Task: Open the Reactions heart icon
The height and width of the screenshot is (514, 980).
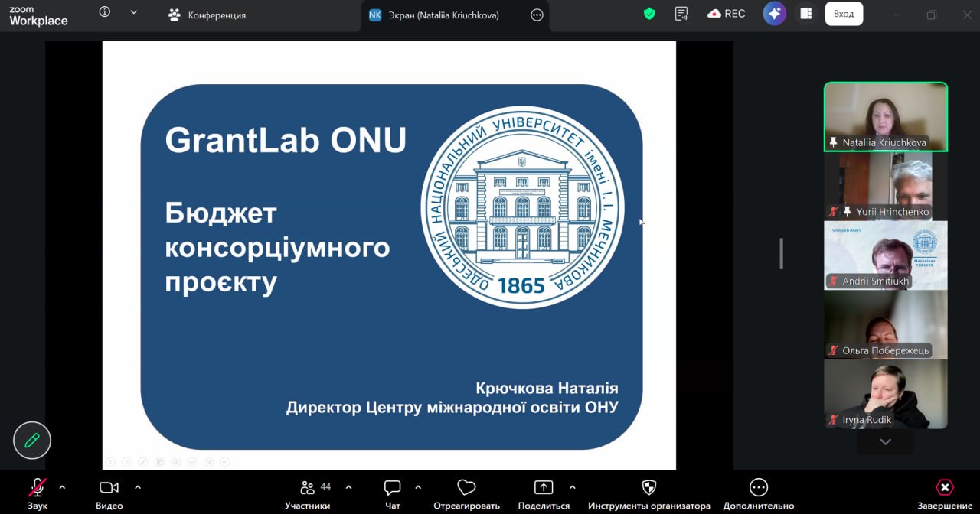Action: tap(466, 494)
